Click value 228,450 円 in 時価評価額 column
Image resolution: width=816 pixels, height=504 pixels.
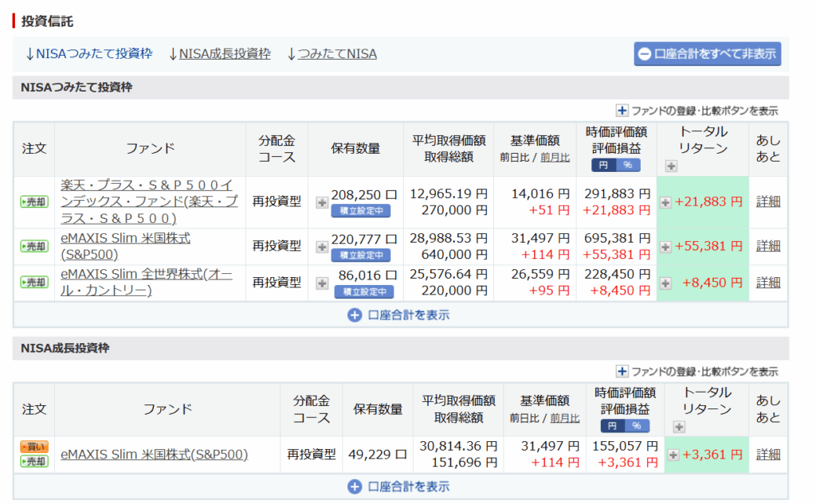coord(618,274)
